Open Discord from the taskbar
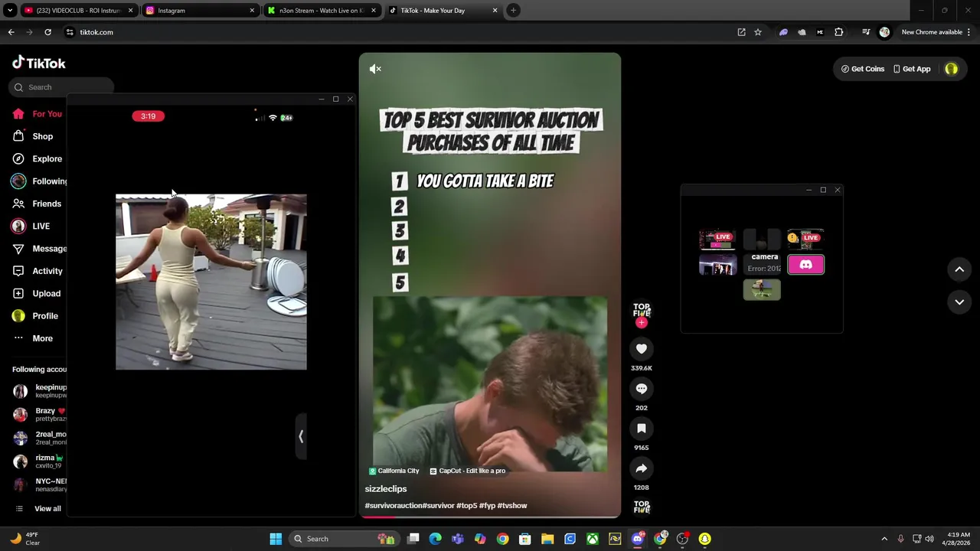Screen dimensions: 980x551 638,539
